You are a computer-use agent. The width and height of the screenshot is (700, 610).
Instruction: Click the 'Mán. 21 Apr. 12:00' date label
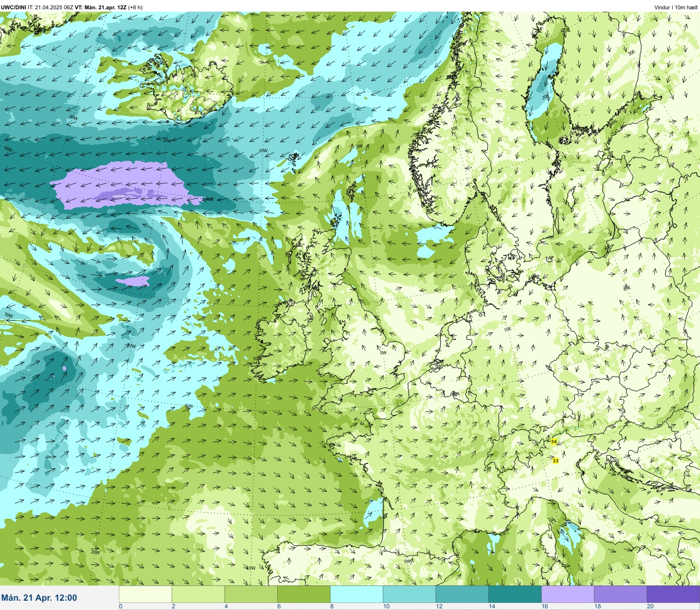[x=39, y=598]
